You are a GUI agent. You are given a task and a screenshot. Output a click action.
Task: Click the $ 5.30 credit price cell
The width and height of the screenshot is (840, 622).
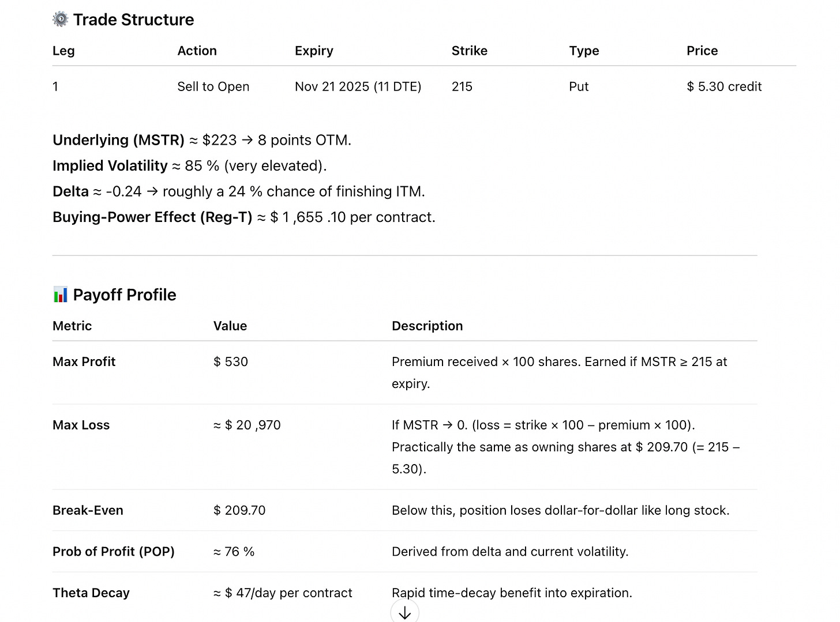click(723, 86)
